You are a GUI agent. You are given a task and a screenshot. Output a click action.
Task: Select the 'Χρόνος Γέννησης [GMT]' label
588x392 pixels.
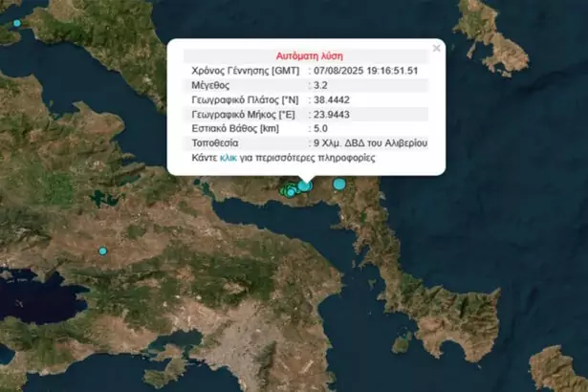pyautogui.click(x=246, y=71)
